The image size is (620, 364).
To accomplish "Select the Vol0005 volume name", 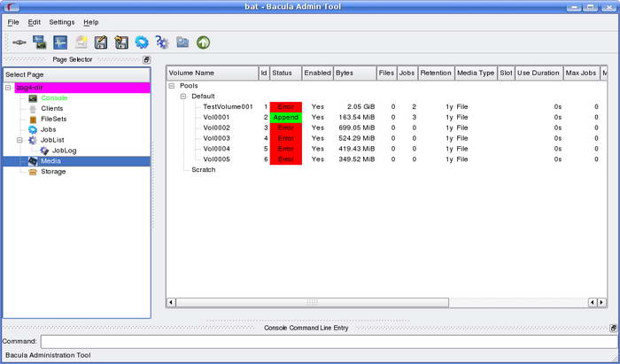I will (216, 159).
